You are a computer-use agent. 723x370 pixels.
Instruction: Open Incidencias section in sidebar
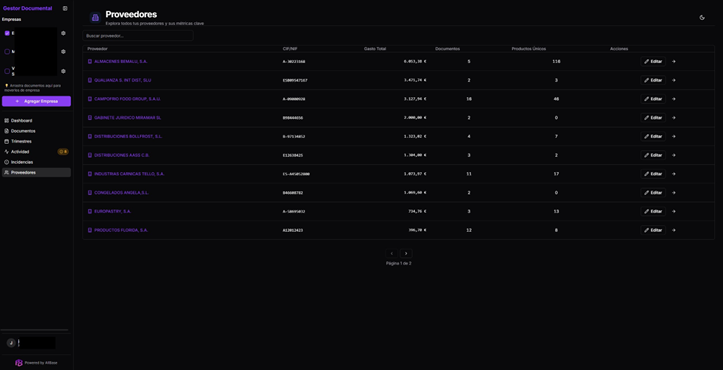[x=36, y=162]
